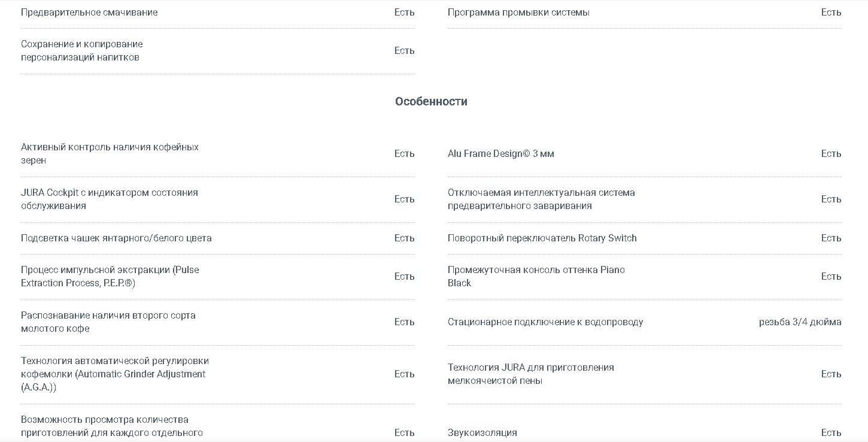The image size is (868, 442).
Task: Select the Automatic Grinder Adjustment (A.G.A.) label
Action: (115, 374)
